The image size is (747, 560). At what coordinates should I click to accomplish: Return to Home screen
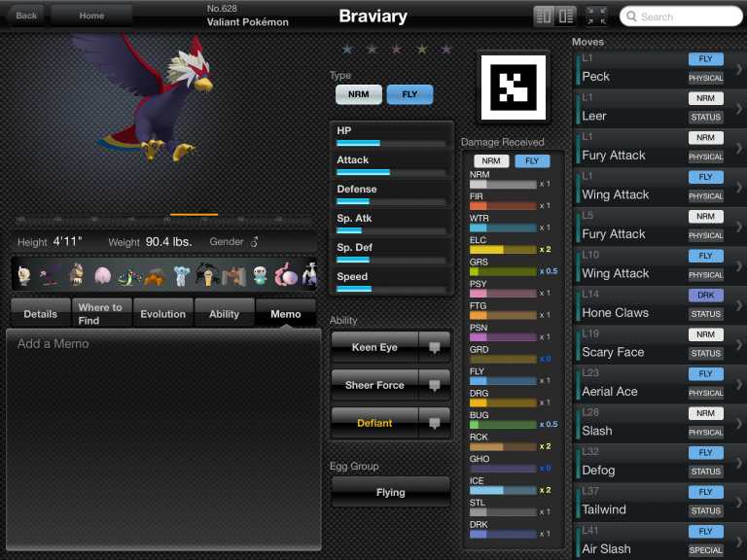(x=91, y=16)
